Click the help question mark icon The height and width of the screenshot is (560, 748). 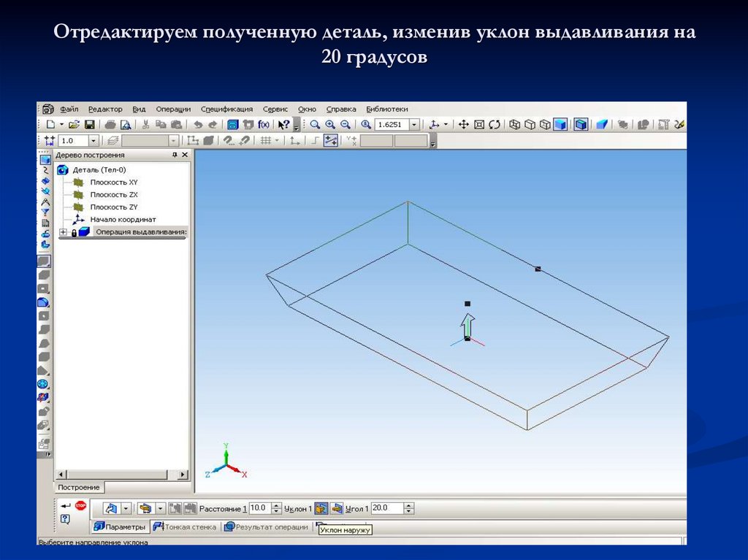pyautogui.click(x=65, y=519)
